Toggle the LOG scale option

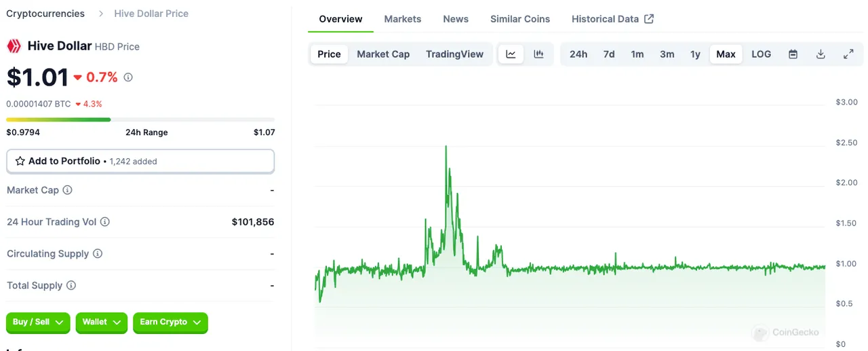762,54
